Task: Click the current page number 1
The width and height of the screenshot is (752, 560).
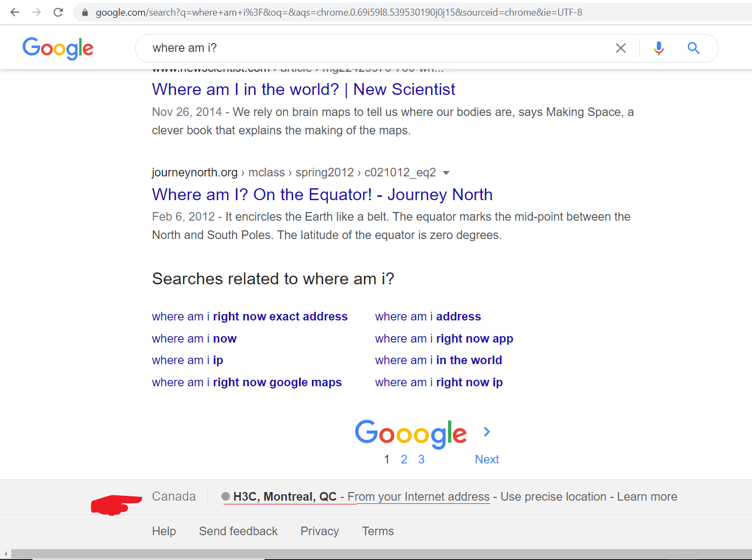Action: point(387,459)
